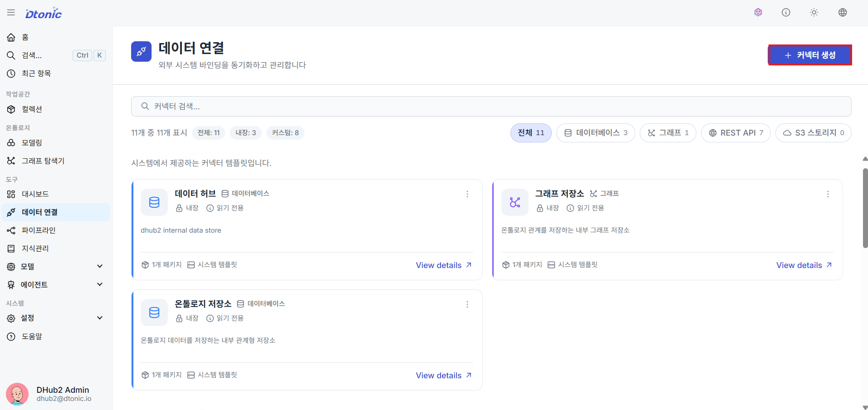Click the 읽기 전용 info icon on 데이터 허브

pyautogui.click(x=210, y=208)
